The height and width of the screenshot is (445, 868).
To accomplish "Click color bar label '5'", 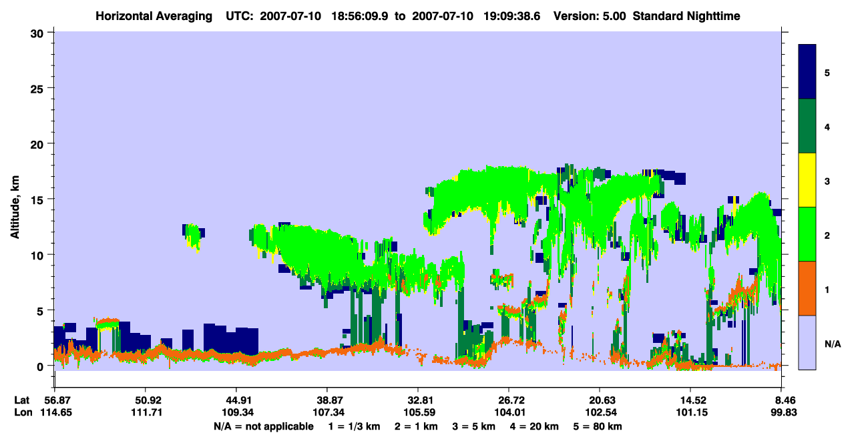I will [x=827, y=72].
